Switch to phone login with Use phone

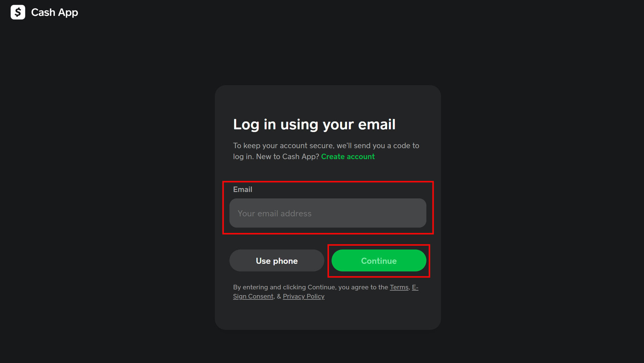click(277, 261)
